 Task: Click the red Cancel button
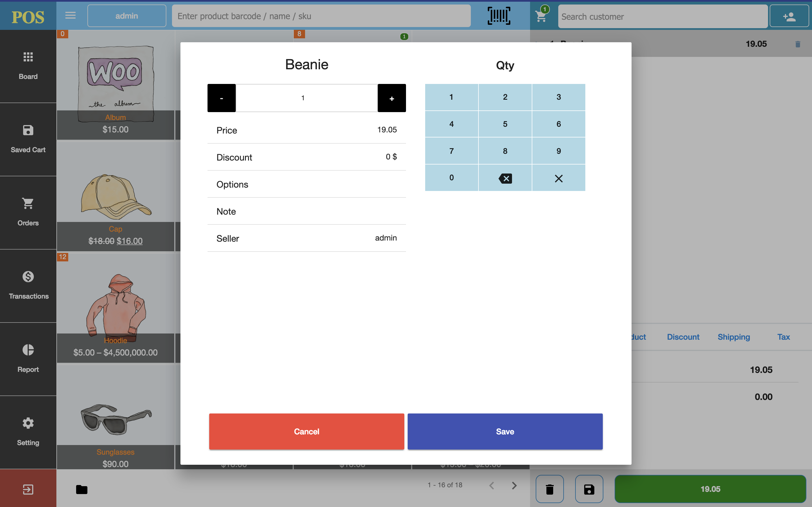[306, 431]
